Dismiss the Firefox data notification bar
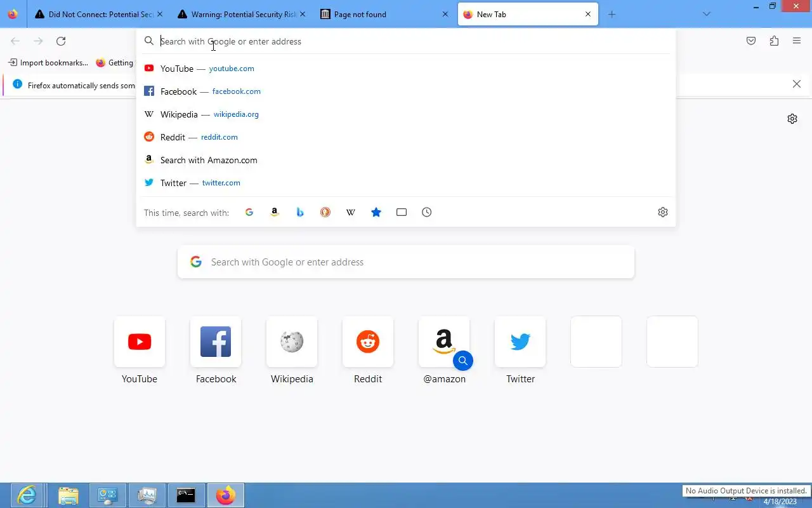 (797, 84)
